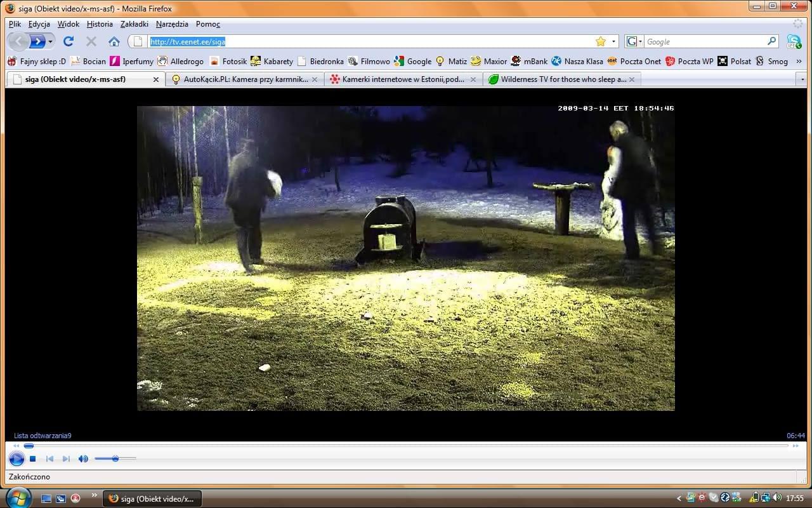Reload the current page
Screen dimensions: 812x508
click(x=69, y=41)
